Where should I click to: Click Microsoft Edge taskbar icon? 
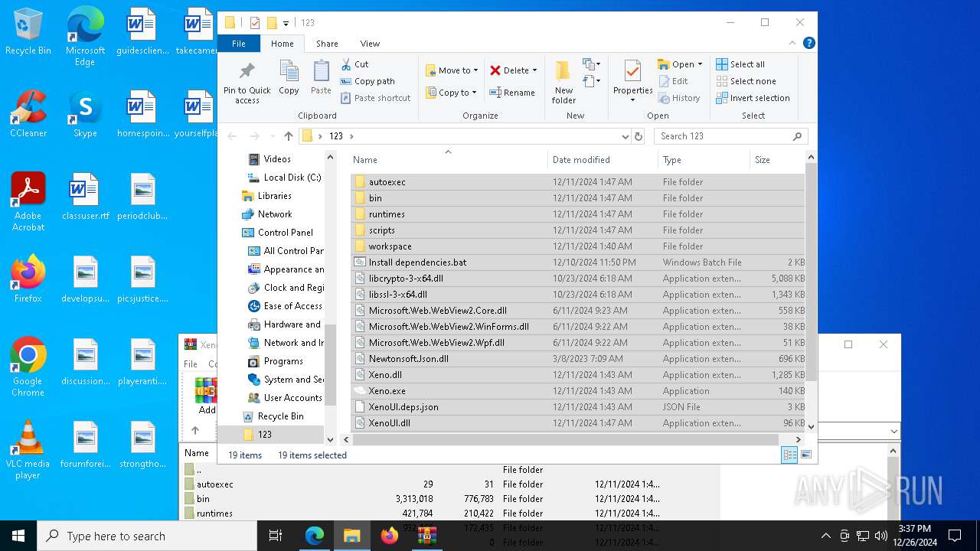tap(315, 536)
